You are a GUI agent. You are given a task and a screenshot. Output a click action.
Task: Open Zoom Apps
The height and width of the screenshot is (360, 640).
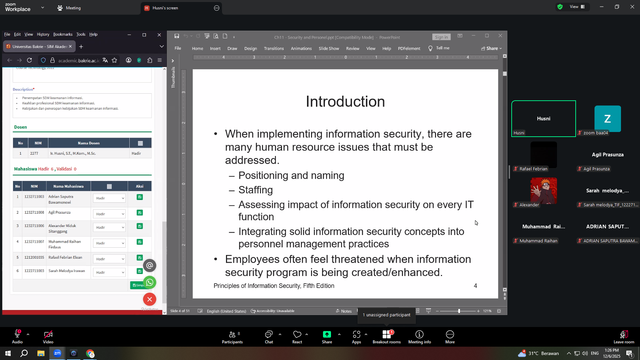coord(356,337)
